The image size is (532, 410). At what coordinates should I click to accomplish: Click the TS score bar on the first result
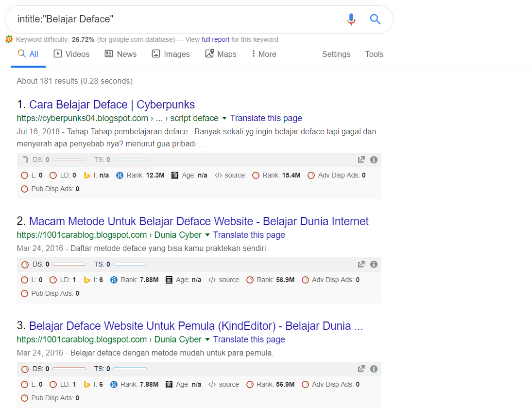pyautogui.click(x=130, y=159)
